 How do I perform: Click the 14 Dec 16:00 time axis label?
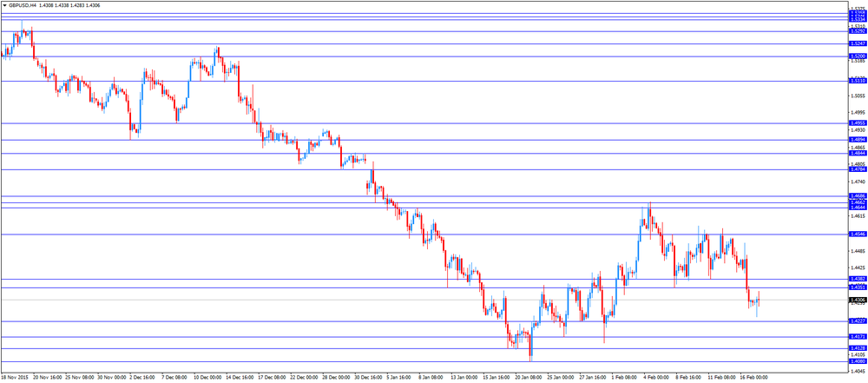238,376
